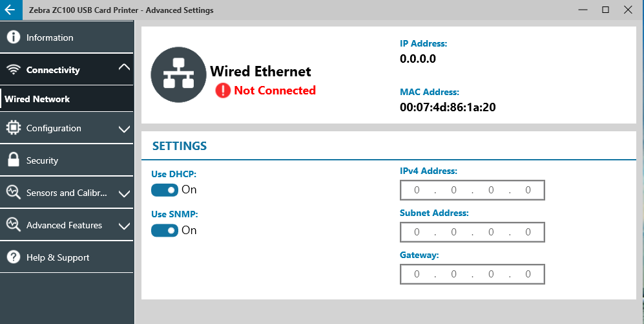Turn off the Use SNMP switch
The image size is (644, 324).
pos(165,230)
